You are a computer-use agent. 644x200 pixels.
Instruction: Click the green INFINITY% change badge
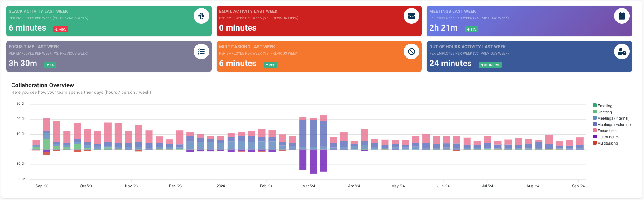point(490,65)
